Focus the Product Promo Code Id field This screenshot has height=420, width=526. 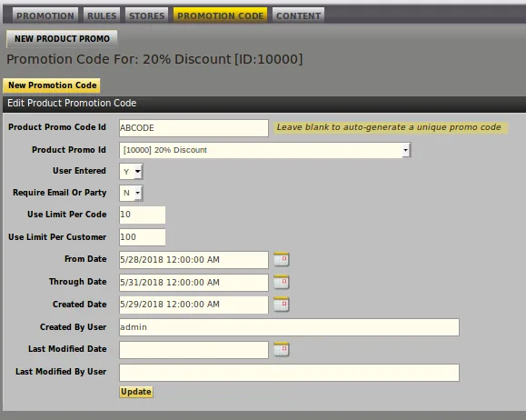(194, 128)
